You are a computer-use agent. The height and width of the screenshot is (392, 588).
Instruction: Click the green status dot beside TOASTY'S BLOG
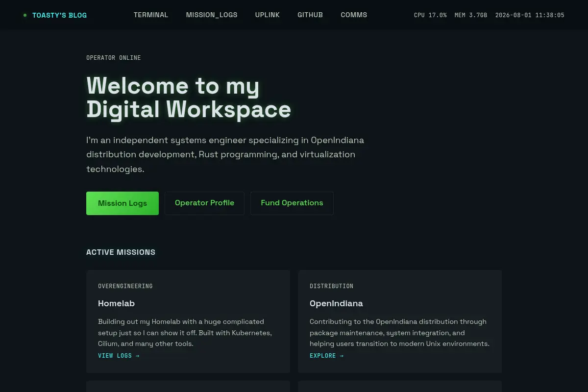[x=25, y=15]
